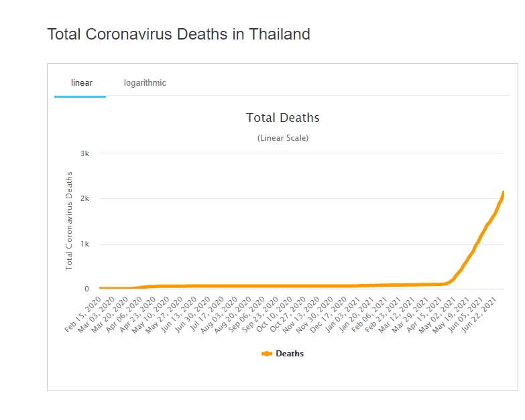Toggle the Deaths series in the legend
Screen dimensions: 525x420
coord(289,354)
